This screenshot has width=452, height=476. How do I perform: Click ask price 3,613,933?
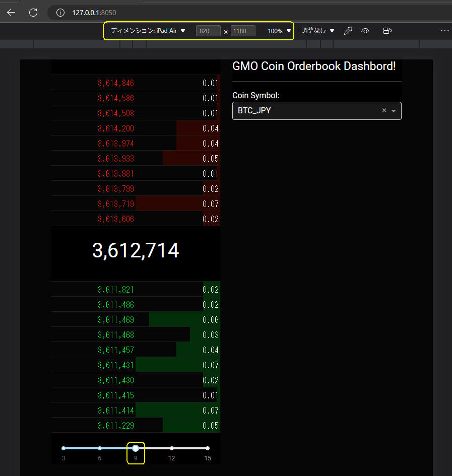point(116,159)
